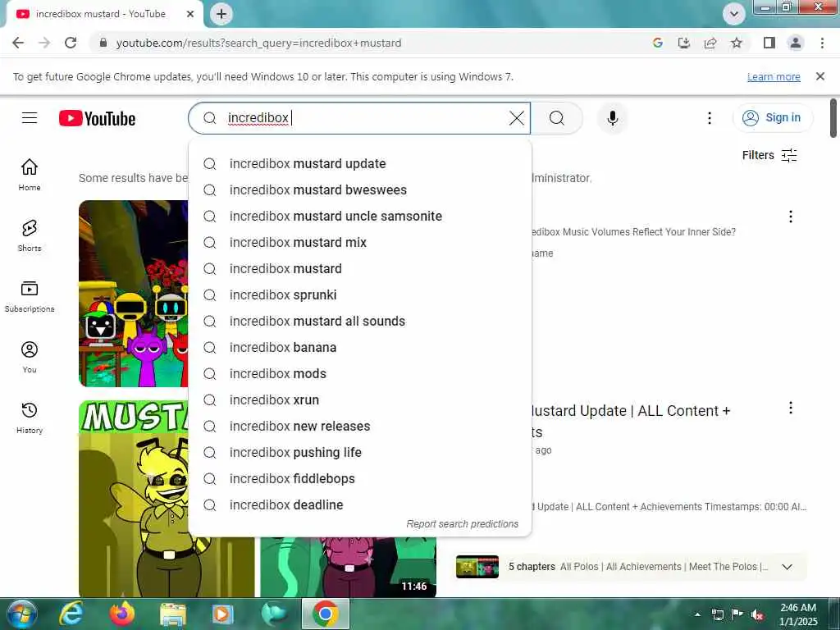Image resolution: width=840 pixels, height=630 pixels.
Task: Open Windows Explorer folder in taskbar
Action: point(173,614)
